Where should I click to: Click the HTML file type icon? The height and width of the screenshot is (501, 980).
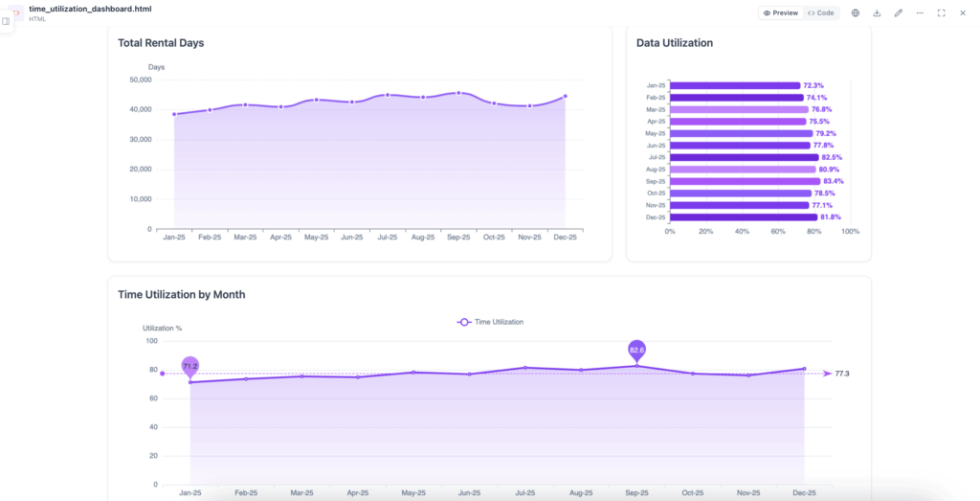click(x=16, y=13)
